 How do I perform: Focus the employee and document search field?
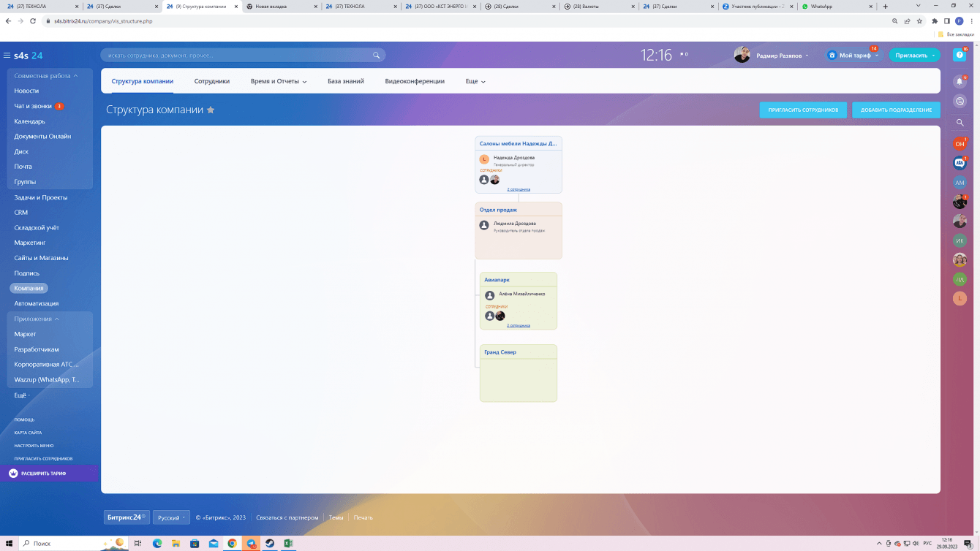pyautogui.click(x=243, y=56)
